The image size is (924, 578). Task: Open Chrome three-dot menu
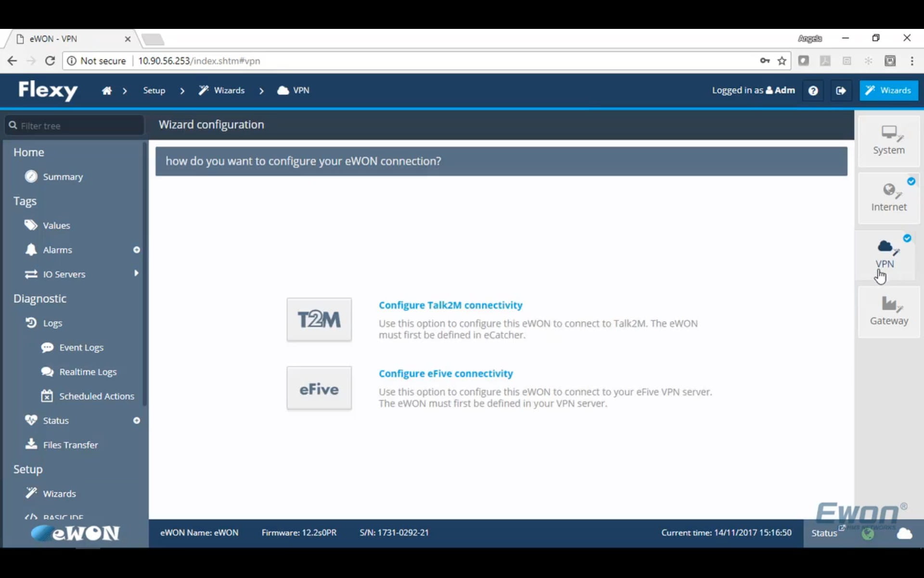[x=912, y=61]
